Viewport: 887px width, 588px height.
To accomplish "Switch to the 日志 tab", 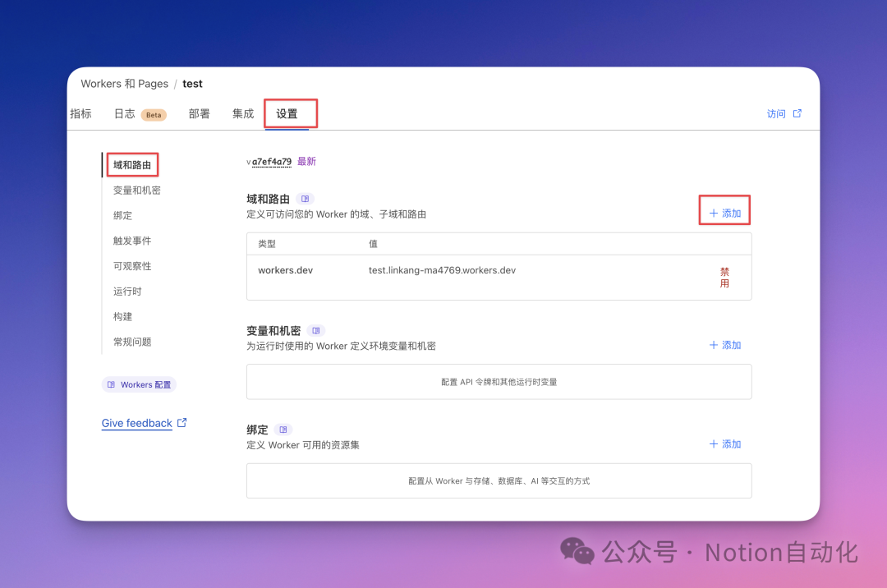I will click(x=125, y=113).
